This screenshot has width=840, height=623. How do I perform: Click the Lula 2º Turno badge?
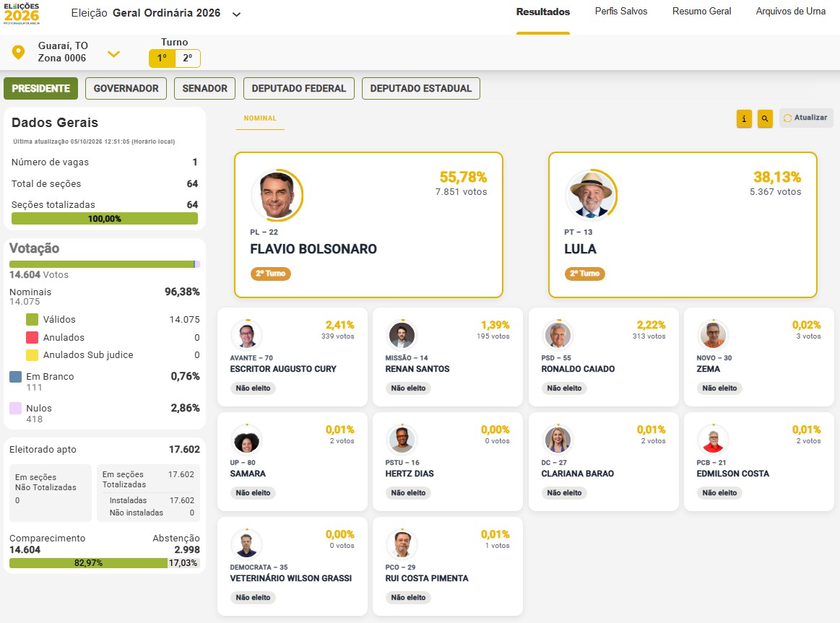584,274
